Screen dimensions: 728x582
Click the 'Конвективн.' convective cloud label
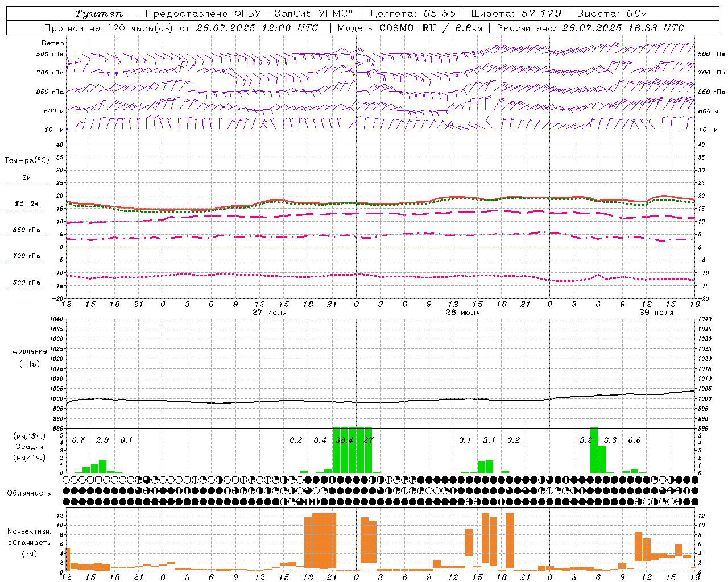pos(29,531)
